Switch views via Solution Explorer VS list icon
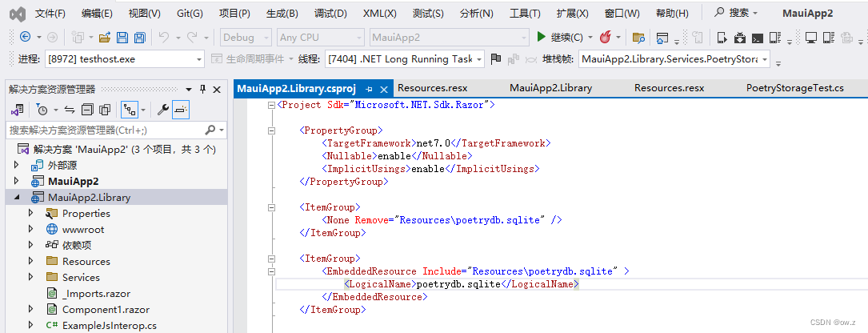This screenshot has width=868, height=333. (17, 109)
